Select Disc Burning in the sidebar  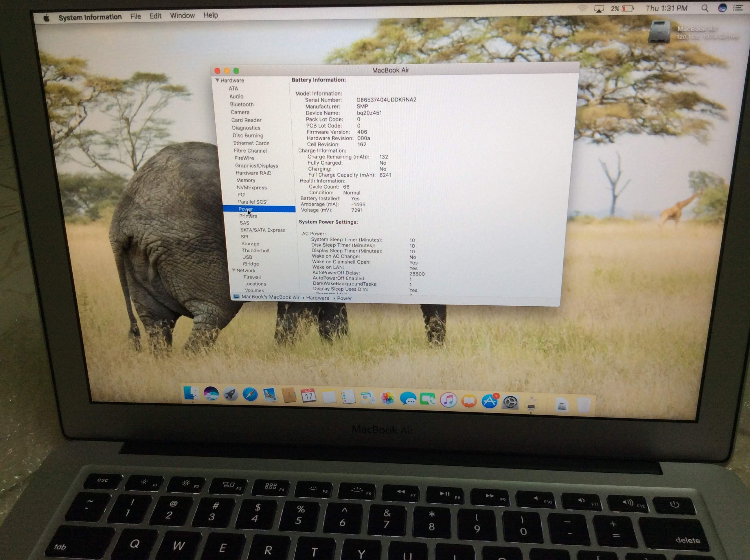(x=247, y=135)
